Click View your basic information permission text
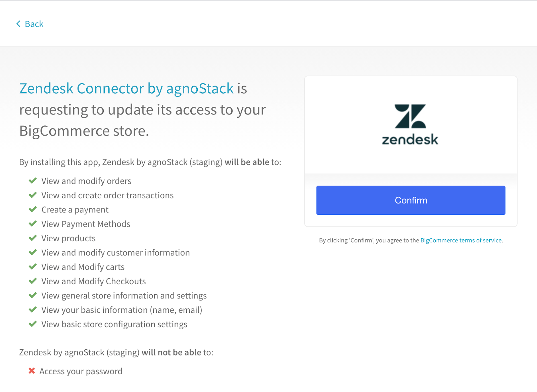Screen dimensions: 537x392 click(121, 310)
